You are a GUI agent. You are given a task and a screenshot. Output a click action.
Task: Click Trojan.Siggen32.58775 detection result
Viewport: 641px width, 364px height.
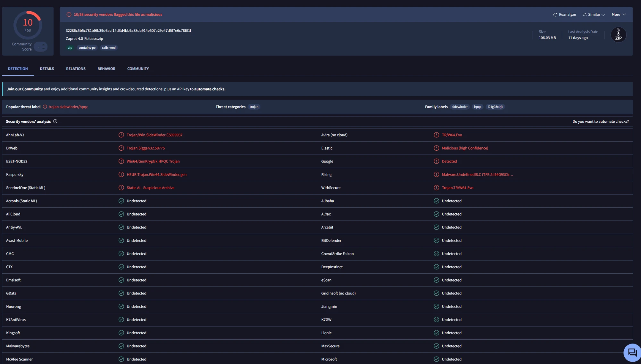point(146,148)
